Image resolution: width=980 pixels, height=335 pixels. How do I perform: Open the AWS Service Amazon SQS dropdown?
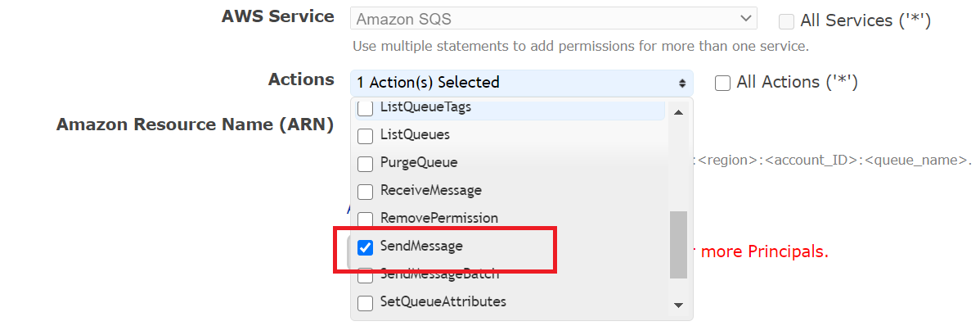[x=553, y=19]
